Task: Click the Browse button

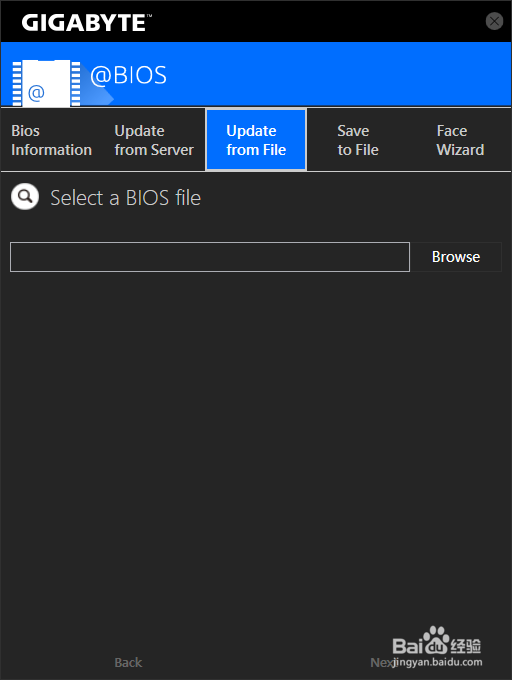Action: [456, 257]
